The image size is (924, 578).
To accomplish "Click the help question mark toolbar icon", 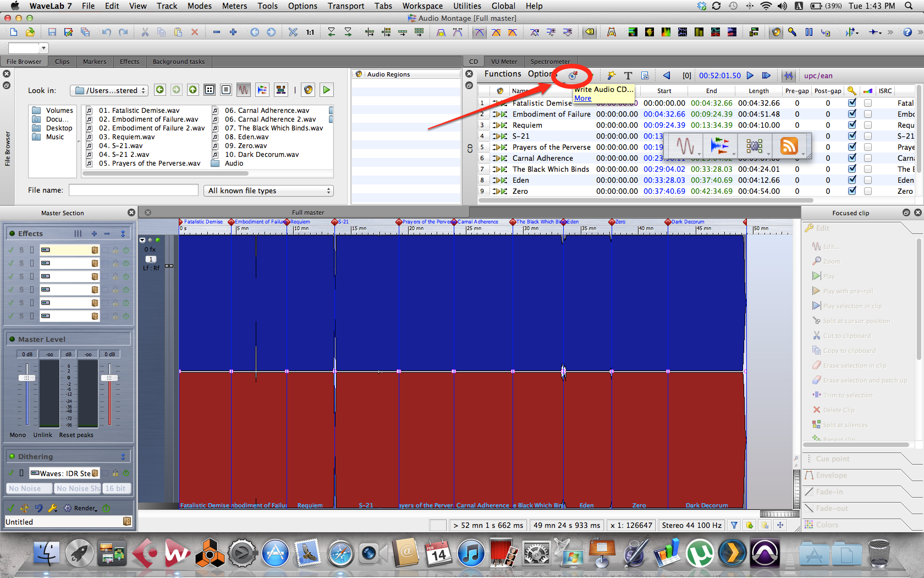I will 908,32.
